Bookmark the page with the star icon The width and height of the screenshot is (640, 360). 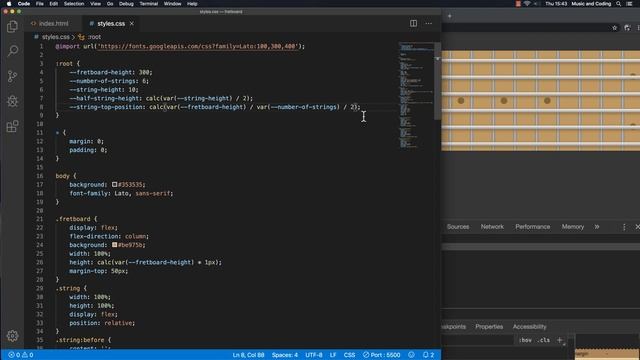click(614, 28)
